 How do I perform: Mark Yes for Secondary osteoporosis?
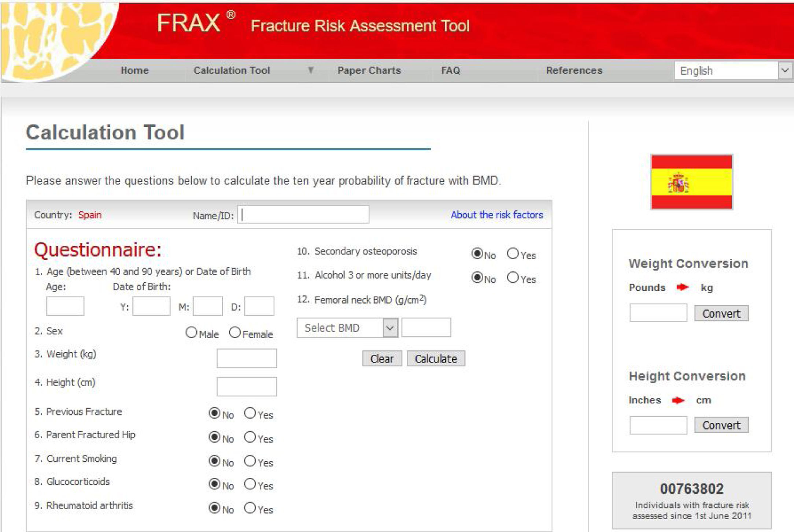[x=513, y=253]
